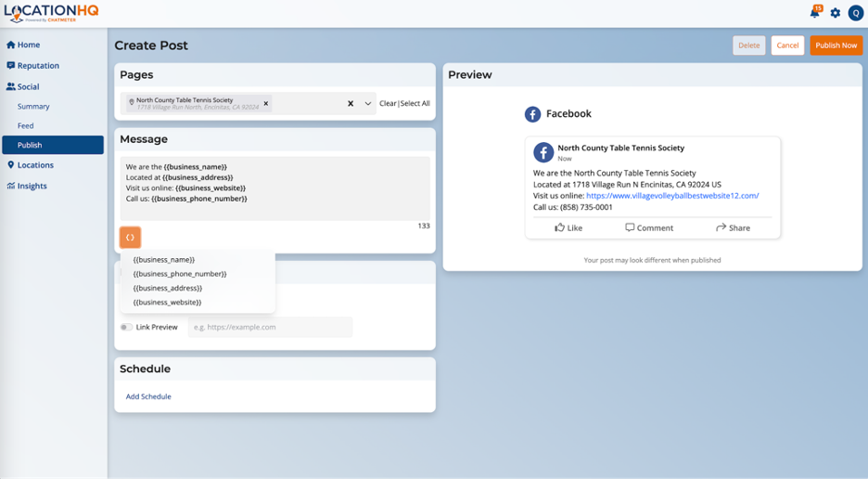Screen dimensions: 868x479
Task: Toggle the Link Preview switch
Action: (x=126, y=327)
